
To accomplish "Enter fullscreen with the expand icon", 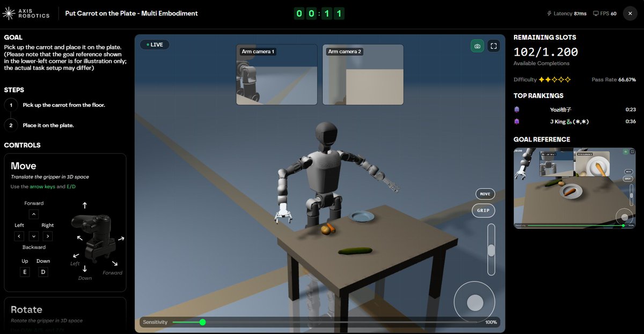I will [x=494, y=46].
